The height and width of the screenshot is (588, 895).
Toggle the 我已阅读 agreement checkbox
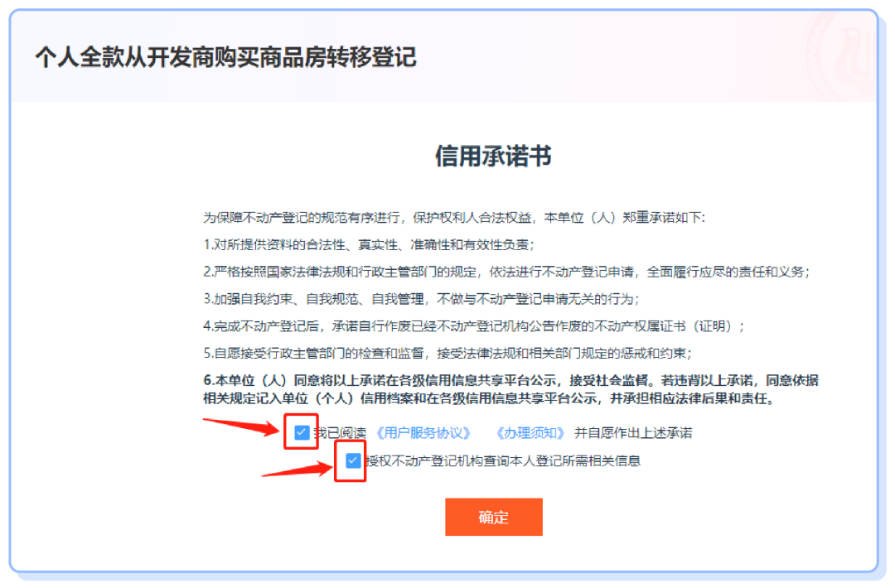[302, 432]
